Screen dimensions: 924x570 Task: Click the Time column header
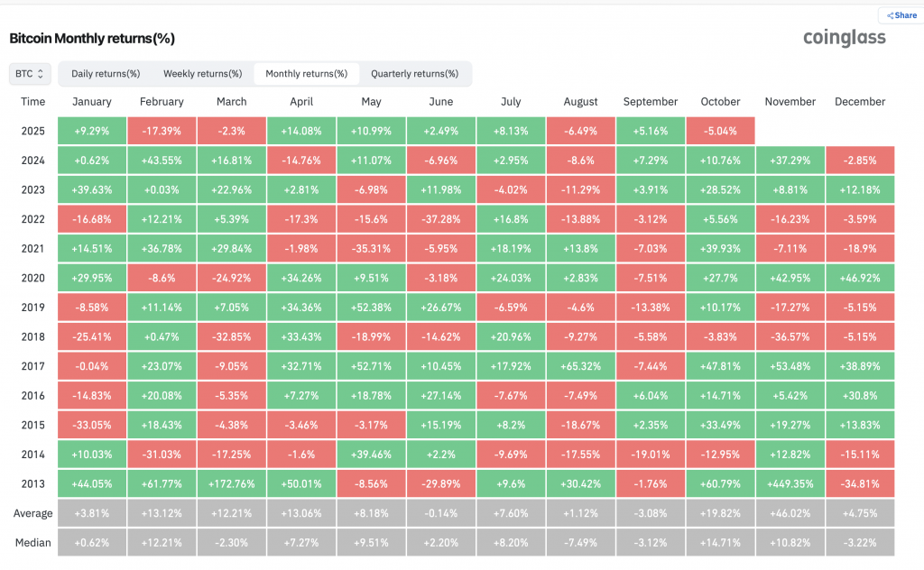[33, 102]
